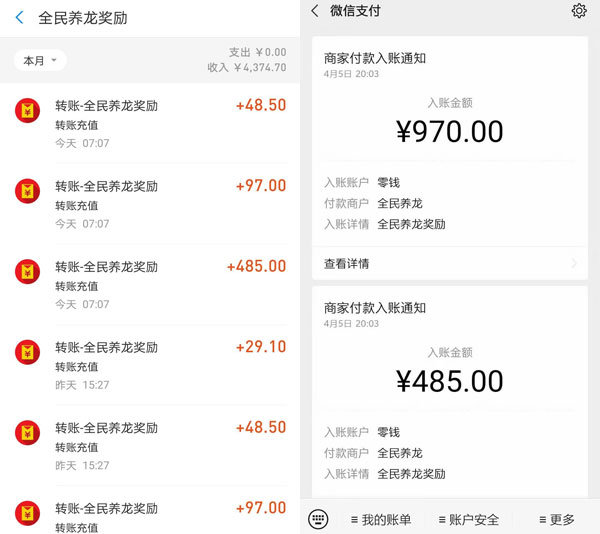The image size is (600, 534).
Task: Open WeChat Pay settings gear icon
Action: click(579, 11)
